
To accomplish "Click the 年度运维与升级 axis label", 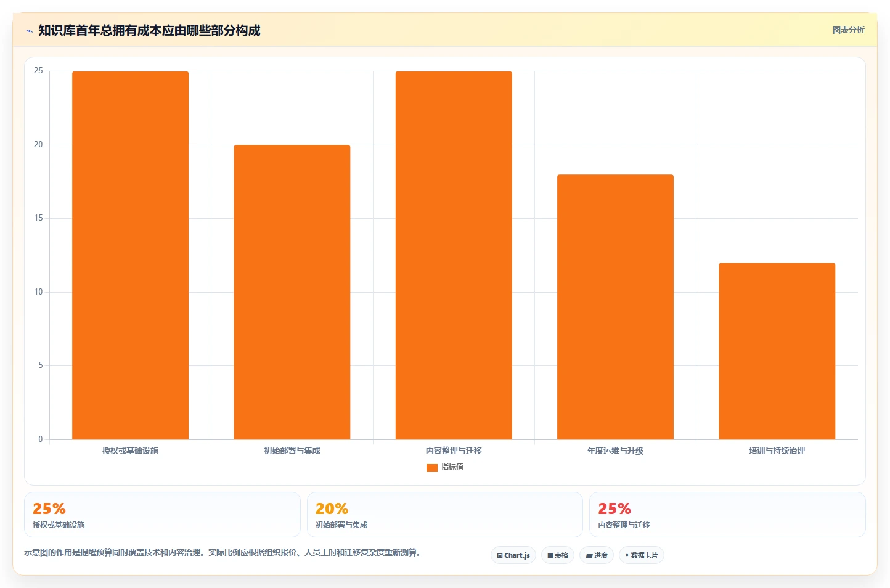I will [x=615, y=451].
